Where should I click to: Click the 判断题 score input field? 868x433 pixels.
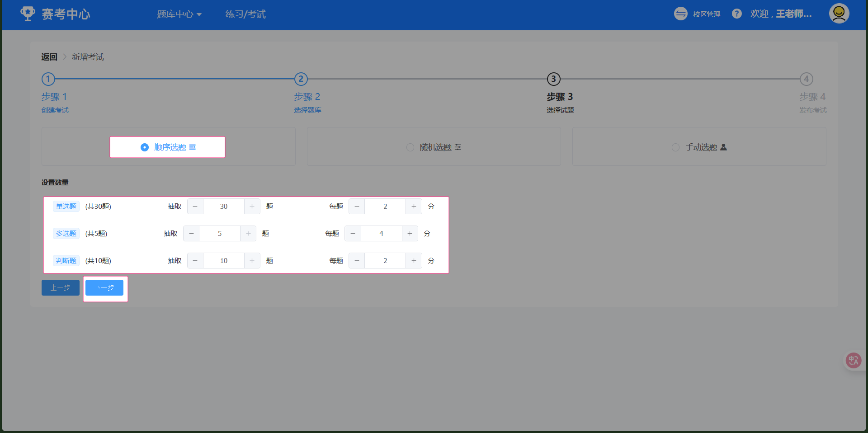(385, 261)
